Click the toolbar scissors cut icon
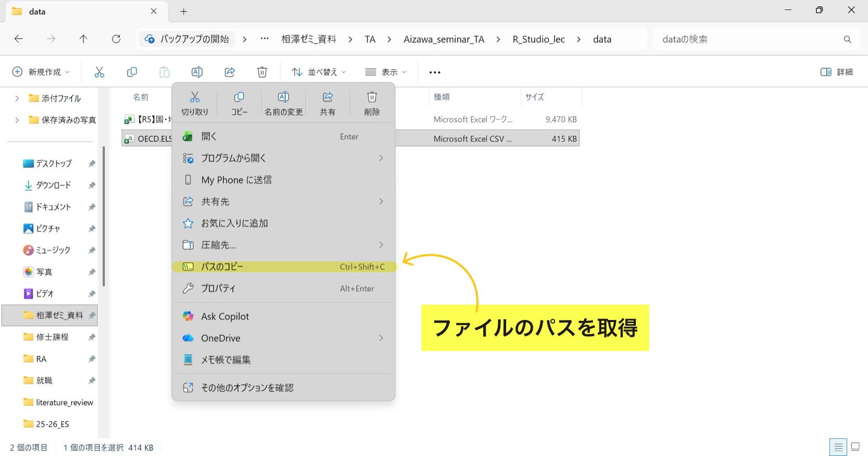868x456 pixels. click(99, 72)
